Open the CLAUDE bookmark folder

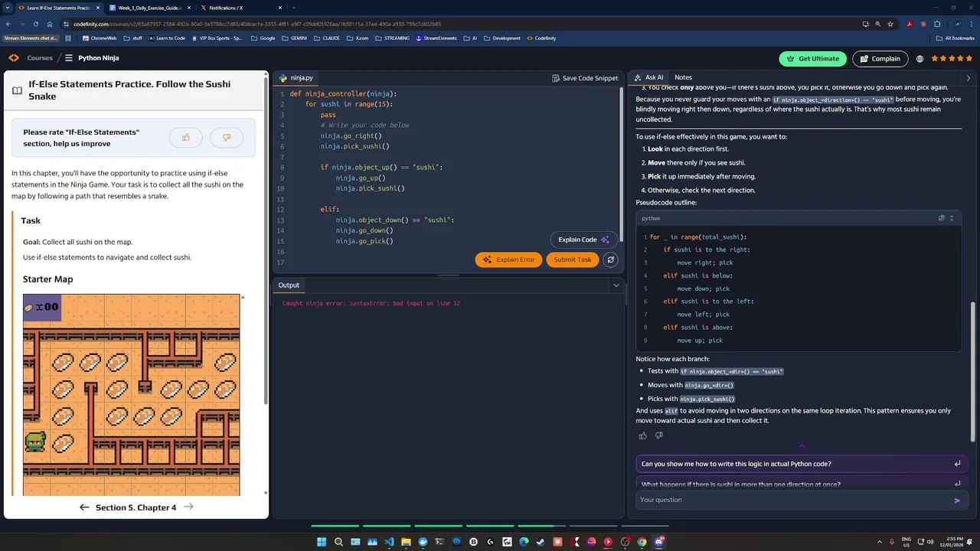(x=327, y=38)
